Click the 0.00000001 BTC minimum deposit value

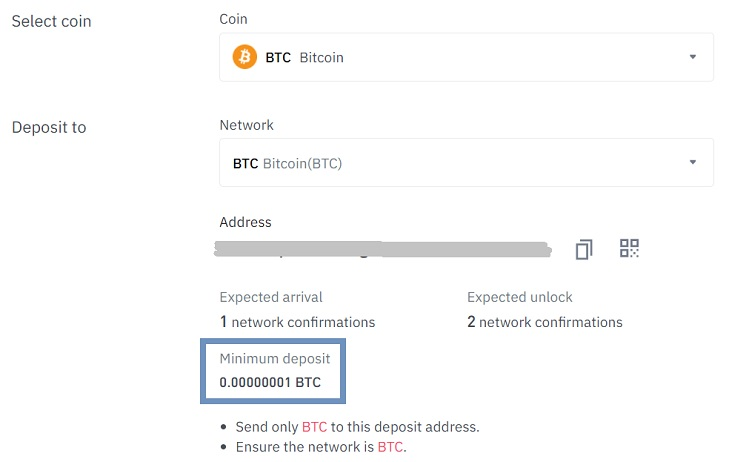[x=270, y=382]
